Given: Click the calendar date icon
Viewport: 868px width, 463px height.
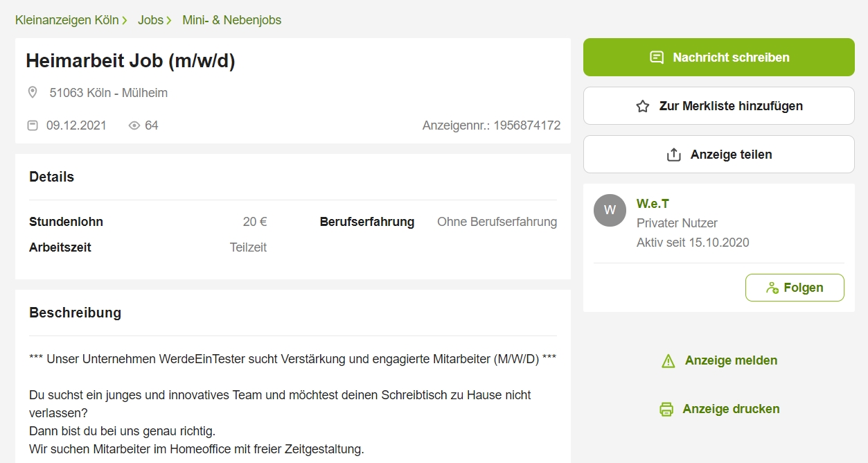Looking at the screenshot, I should (x=32, y=125).
